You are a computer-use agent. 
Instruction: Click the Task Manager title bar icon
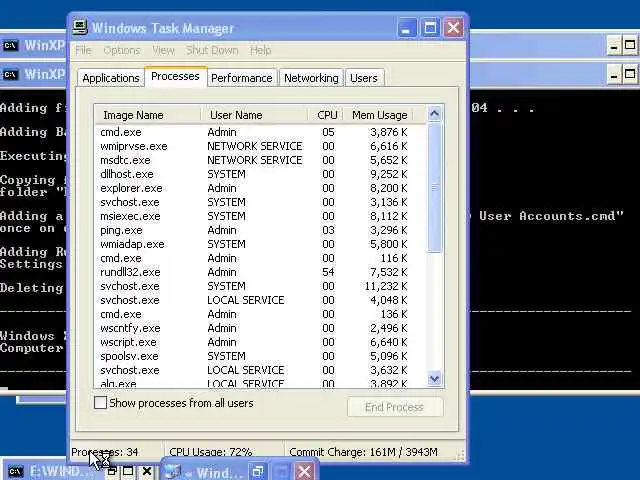coord(80,27)
